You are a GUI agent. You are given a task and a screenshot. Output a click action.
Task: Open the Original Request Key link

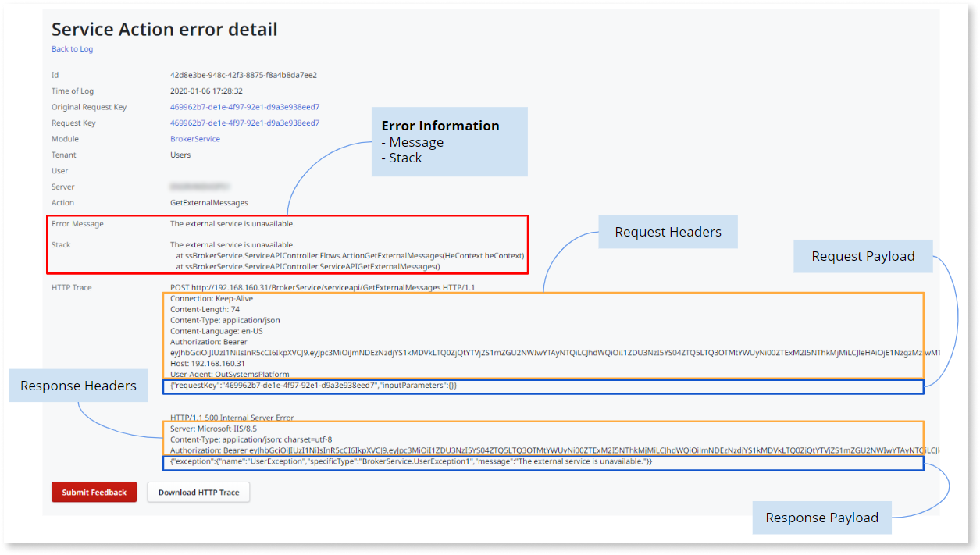tap(245, 107)
